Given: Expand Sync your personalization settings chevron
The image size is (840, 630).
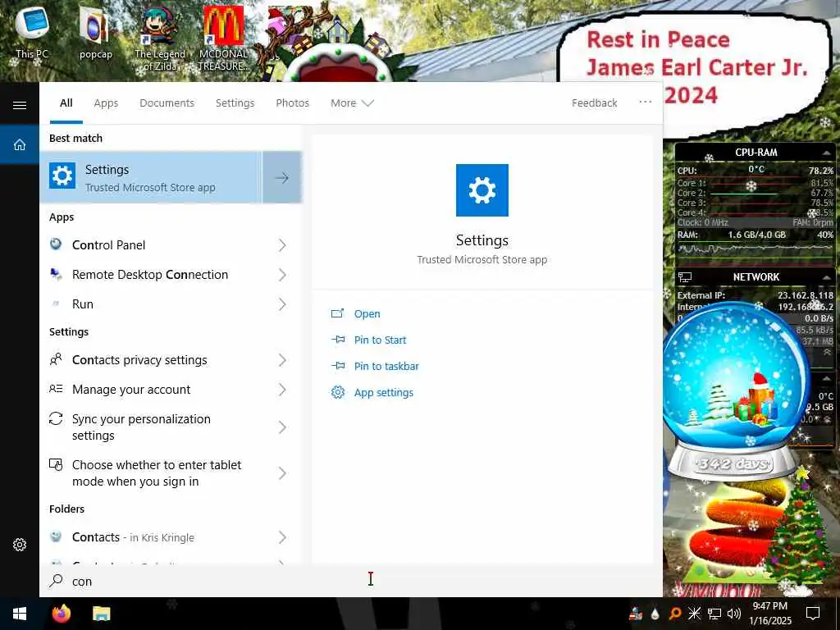Looking at the screenshot, I should [282, 427].
